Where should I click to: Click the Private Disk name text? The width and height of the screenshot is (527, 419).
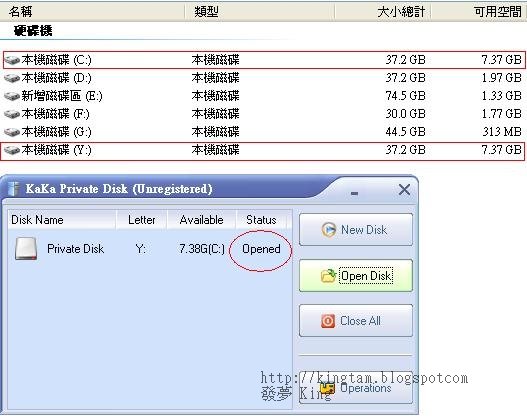pos(76,249)
